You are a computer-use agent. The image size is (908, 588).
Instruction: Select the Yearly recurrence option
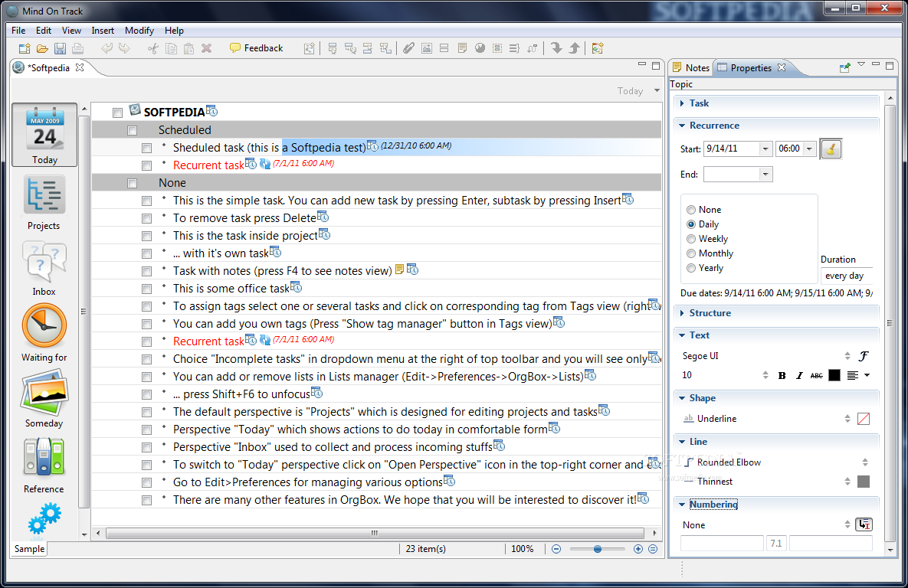coord(704,268)
